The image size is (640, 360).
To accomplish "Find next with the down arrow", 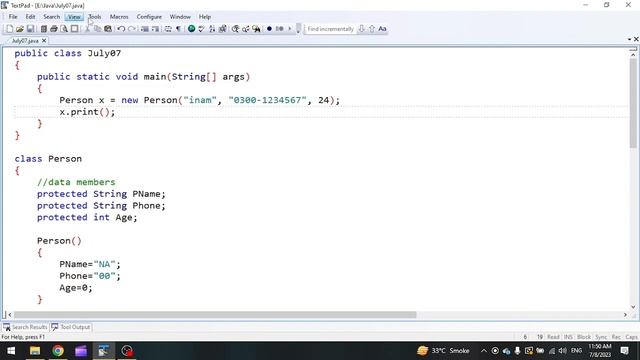I will point(361,29).
